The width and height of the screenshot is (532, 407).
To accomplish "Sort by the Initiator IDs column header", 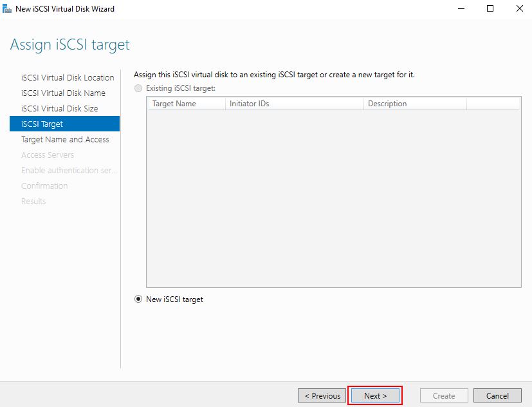I will click(295, 104).
